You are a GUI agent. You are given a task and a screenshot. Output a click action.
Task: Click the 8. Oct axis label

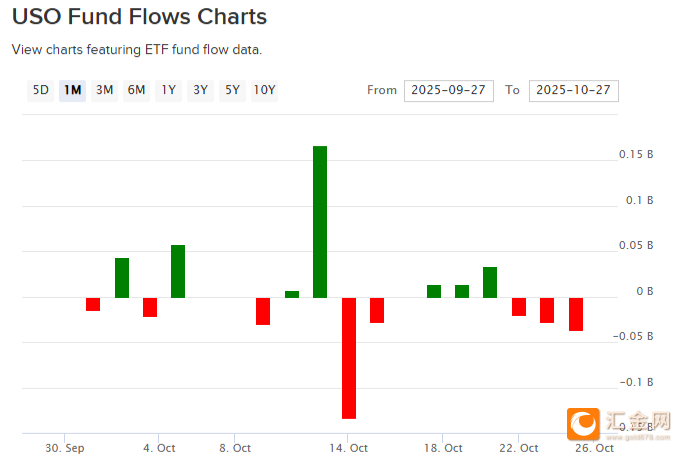[x=234, y=448]
